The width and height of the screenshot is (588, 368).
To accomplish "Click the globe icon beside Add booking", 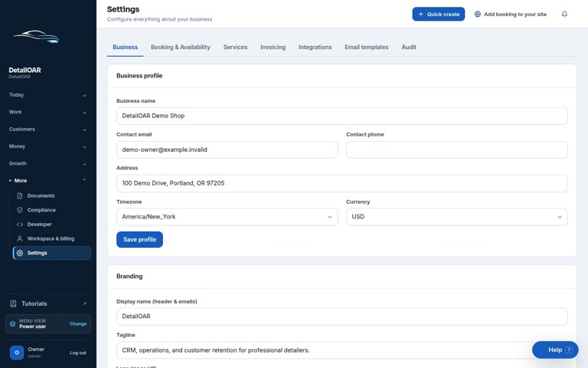I will point(478,14).
